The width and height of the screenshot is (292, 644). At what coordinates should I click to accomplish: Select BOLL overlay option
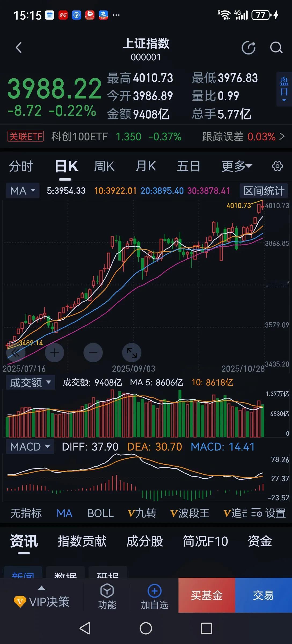pyautogui.click(x=101, y=513)
